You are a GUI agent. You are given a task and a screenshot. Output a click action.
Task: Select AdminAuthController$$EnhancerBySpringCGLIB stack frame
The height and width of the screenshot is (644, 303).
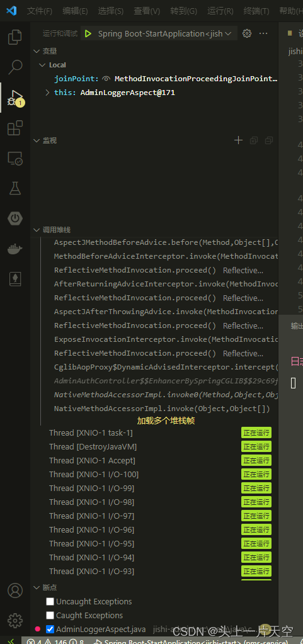166,381
